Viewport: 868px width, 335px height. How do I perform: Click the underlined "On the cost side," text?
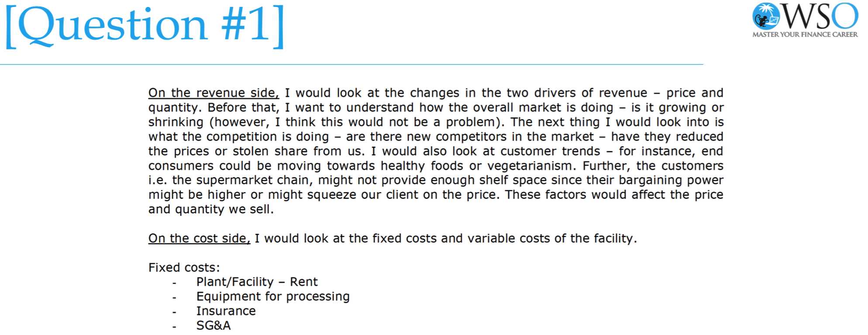click(x=199, y=239)
